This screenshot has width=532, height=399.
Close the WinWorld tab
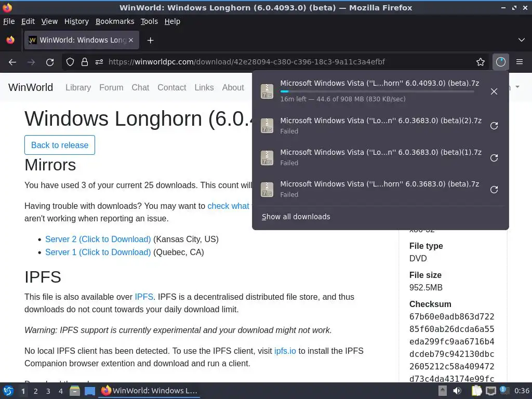coord(131,40)
